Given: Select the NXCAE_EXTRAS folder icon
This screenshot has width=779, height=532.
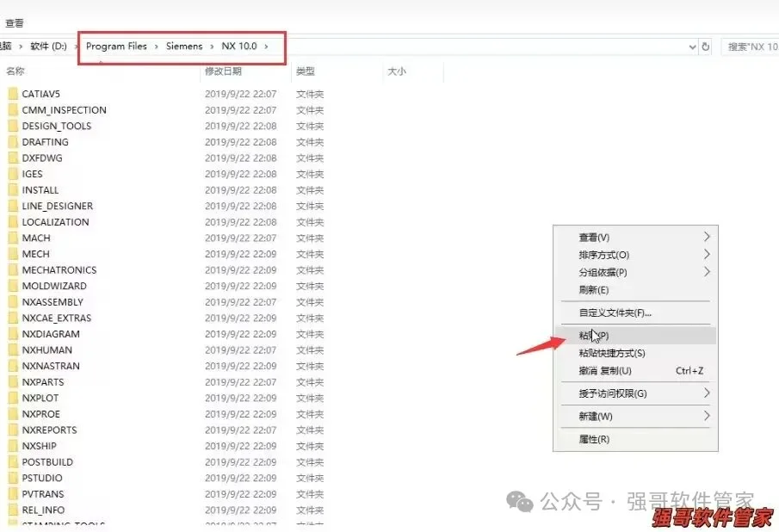Looking at the screenshot, I should click(x=13, y=318).
